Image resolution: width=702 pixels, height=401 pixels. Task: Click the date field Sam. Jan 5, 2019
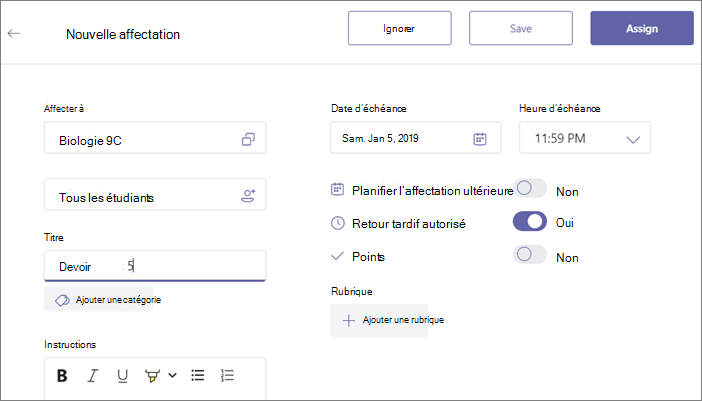tap(416, 137)
